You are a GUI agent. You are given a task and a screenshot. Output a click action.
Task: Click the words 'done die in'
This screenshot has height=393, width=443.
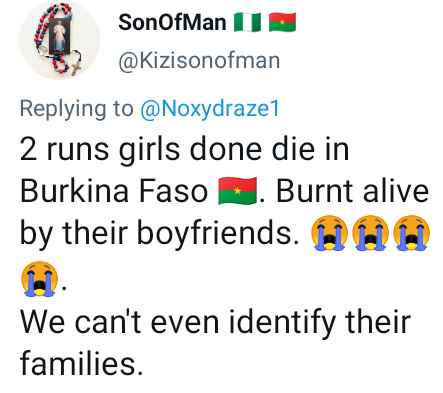coord(269,150)
